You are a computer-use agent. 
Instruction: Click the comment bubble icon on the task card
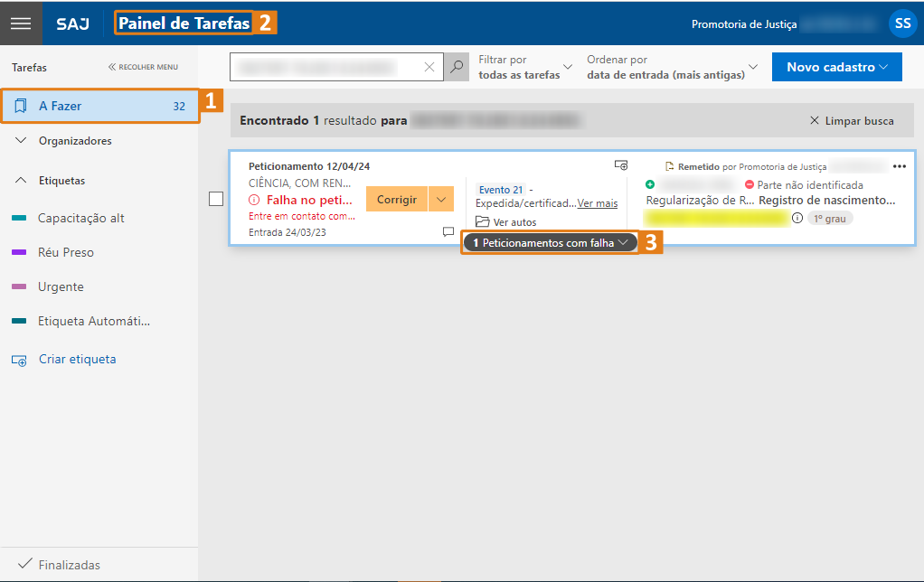448,232
